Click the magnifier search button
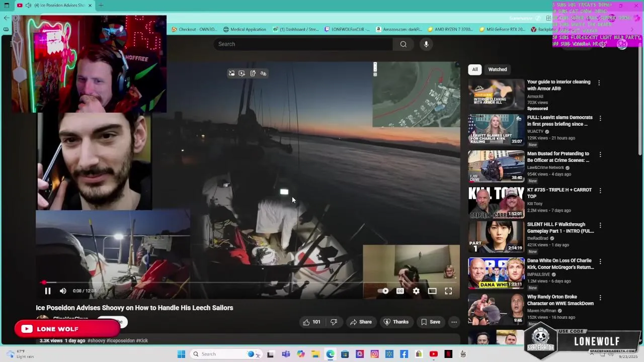Screen dimensions: 644x362 pos(403,44)
